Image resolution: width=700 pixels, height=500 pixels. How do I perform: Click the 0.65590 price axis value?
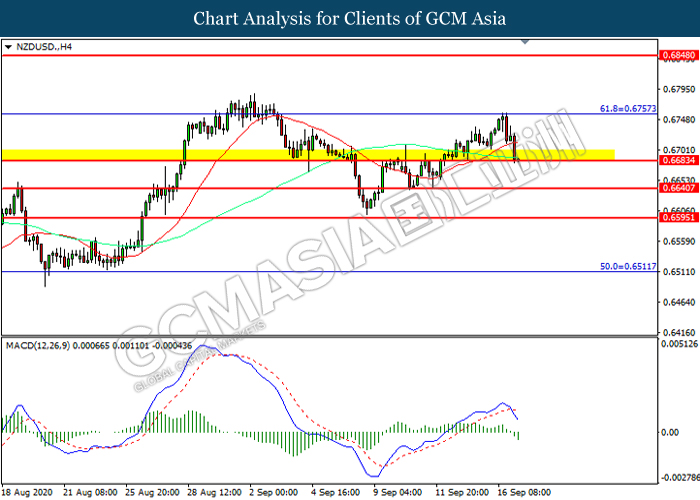pos(679,242)
